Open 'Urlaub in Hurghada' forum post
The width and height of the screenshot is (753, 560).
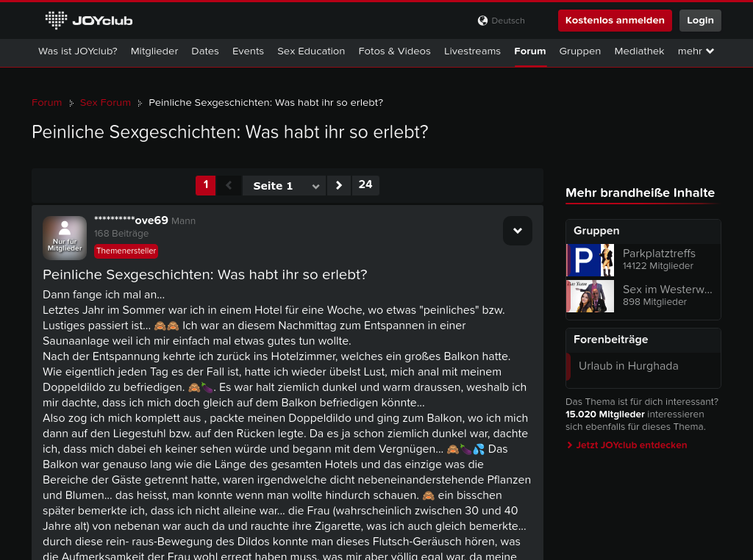628,366
